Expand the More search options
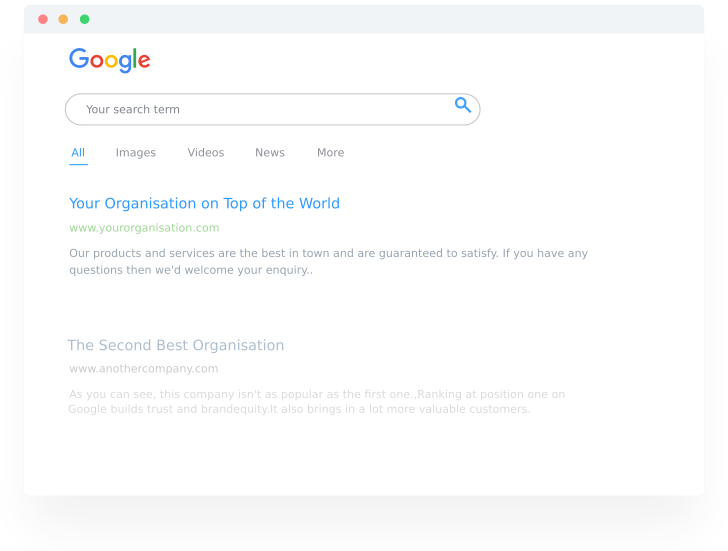728x551 pixels. [x=331, y=153]
